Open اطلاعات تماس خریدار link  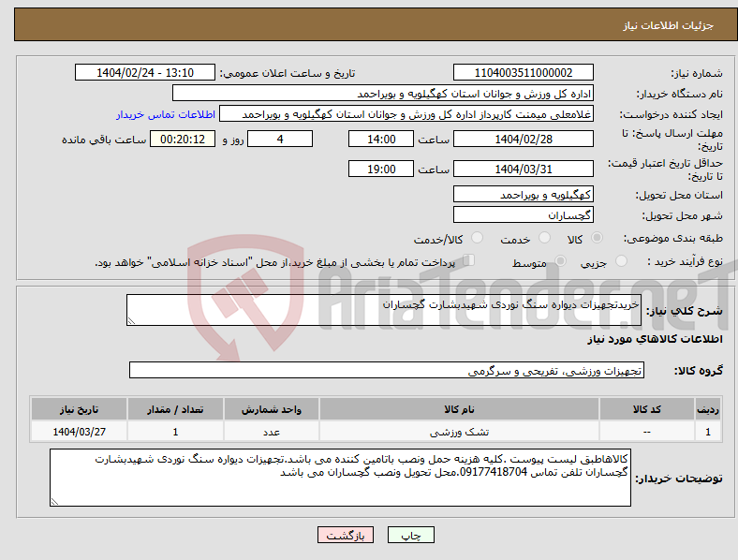click(x=166, y=114)
